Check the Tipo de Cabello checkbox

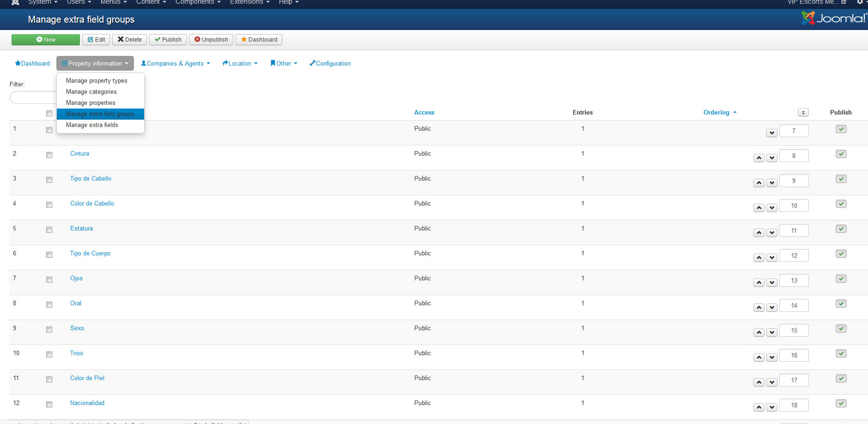[49, 180]
